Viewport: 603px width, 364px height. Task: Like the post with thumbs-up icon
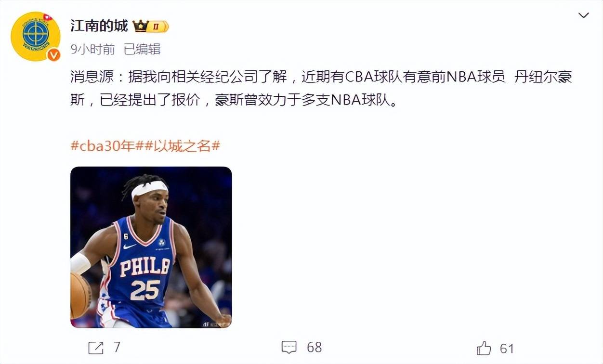(x=484, y=348)
